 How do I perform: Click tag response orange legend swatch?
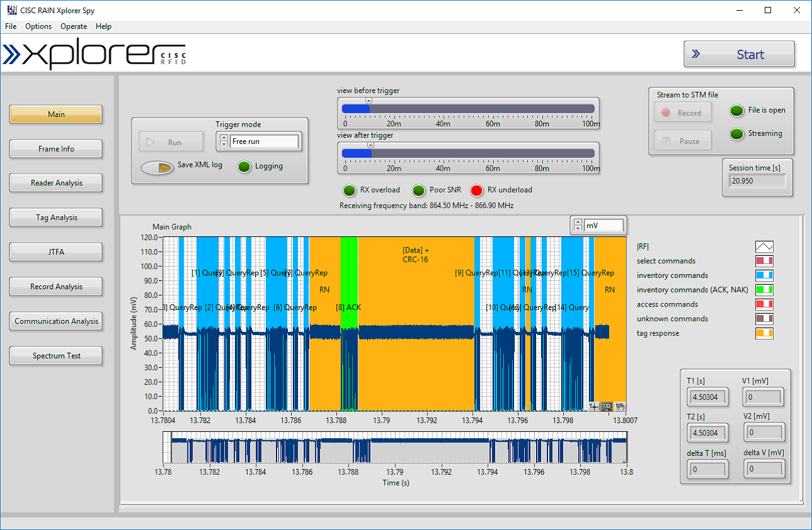[x=764, y=333]
